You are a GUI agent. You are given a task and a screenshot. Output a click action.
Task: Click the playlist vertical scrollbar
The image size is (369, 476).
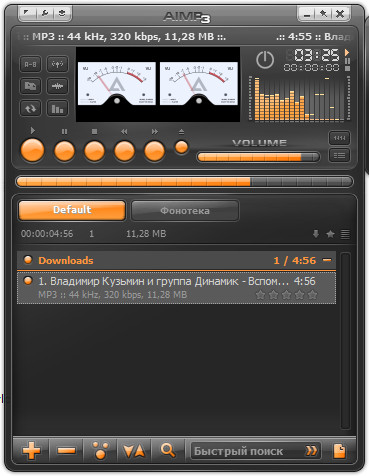346,341
